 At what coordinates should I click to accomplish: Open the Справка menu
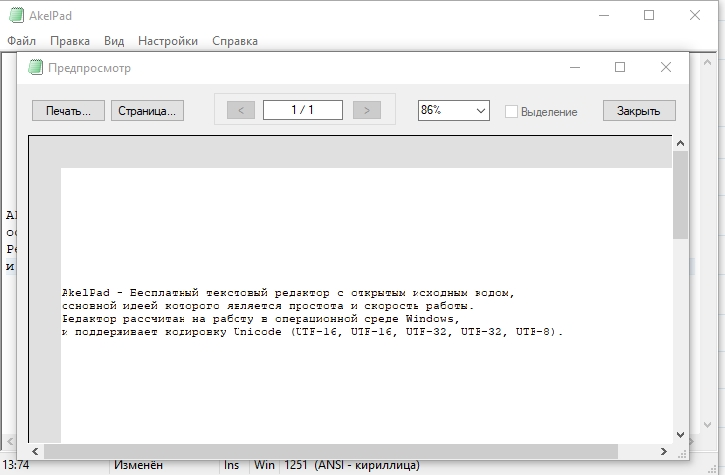(235, 41)
